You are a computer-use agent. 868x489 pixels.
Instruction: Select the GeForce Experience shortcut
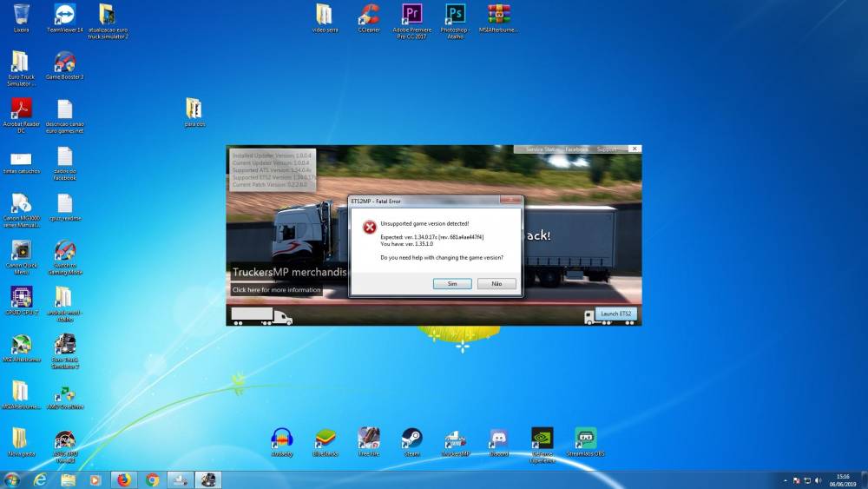[542, 439]
